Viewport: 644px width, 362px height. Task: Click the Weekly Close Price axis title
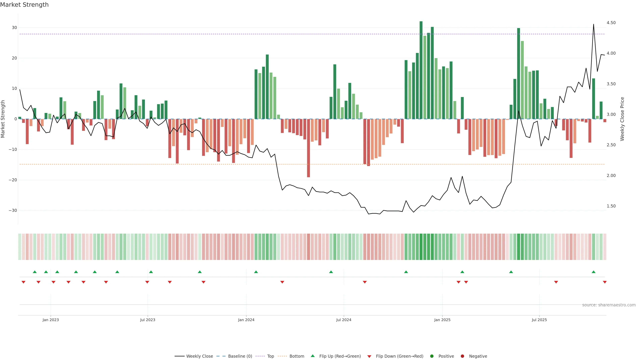point(622,119)
